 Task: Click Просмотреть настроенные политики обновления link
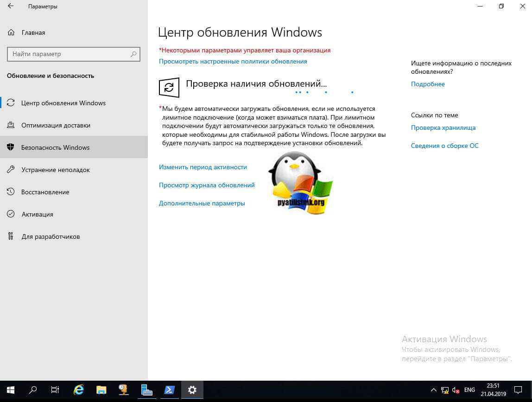tap(233, 61)
